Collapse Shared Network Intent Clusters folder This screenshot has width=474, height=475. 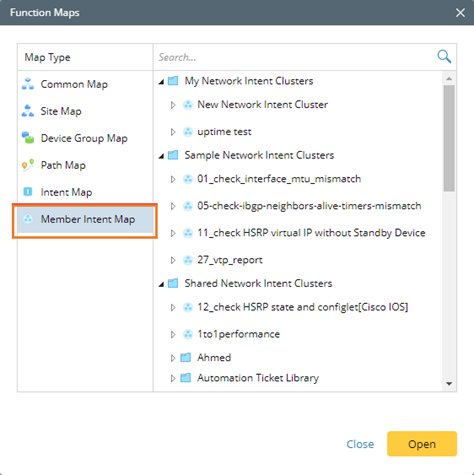161,284
